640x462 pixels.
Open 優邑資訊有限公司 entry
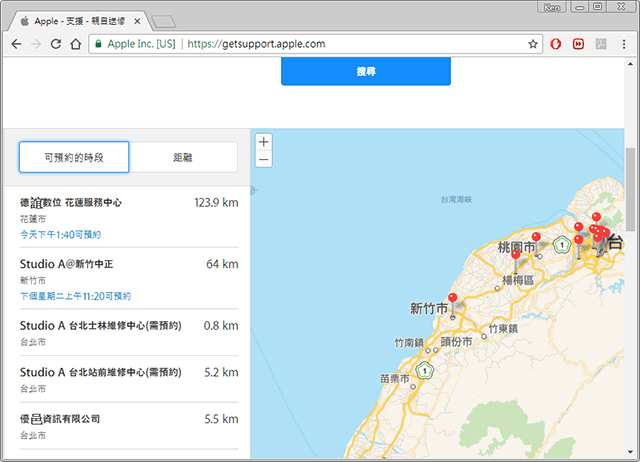point(60,419)
